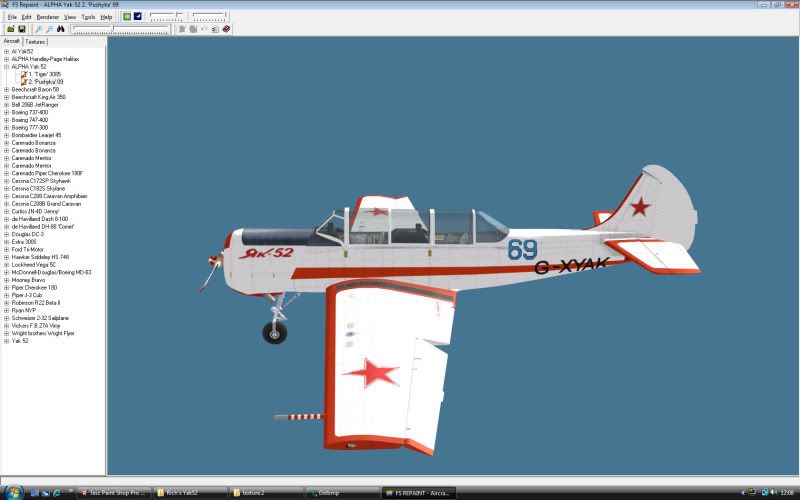The width and height of the screenshot is (800, 500).
Task: Adjust the second short slider in menu bar row
Action: coord(209,16)
